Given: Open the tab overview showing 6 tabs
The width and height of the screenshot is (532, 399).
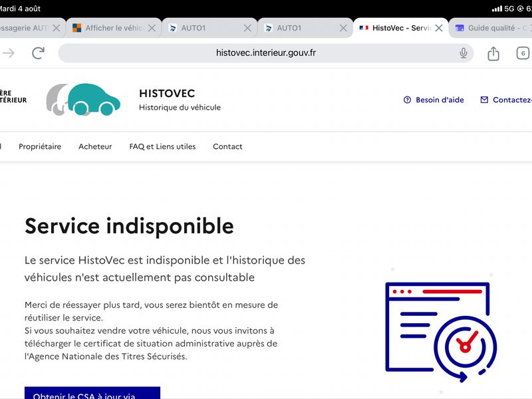Looking at the screenshot, I should pyautogui.click(x=523, y=53).
